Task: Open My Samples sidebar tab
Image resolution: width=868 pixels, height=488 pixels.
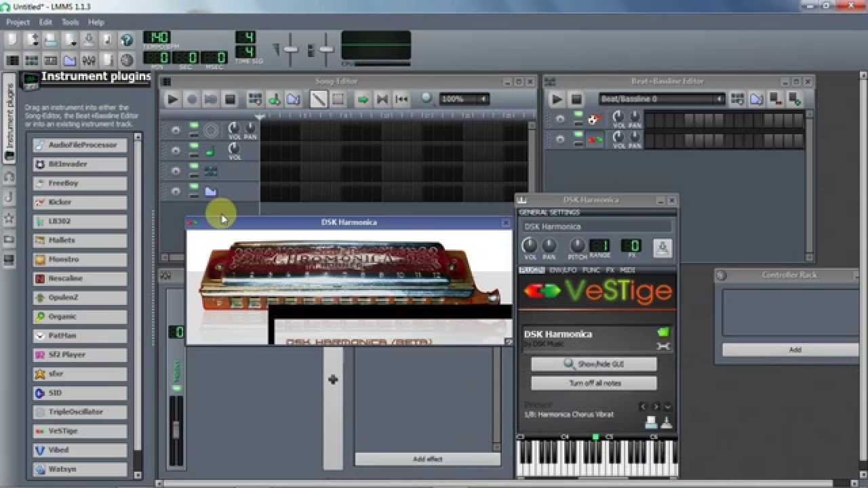Action: (9, 197)
